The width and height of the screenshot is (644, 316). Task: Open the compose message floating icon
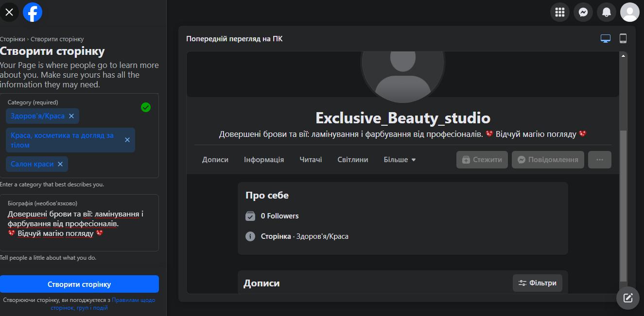click(628, 298)
